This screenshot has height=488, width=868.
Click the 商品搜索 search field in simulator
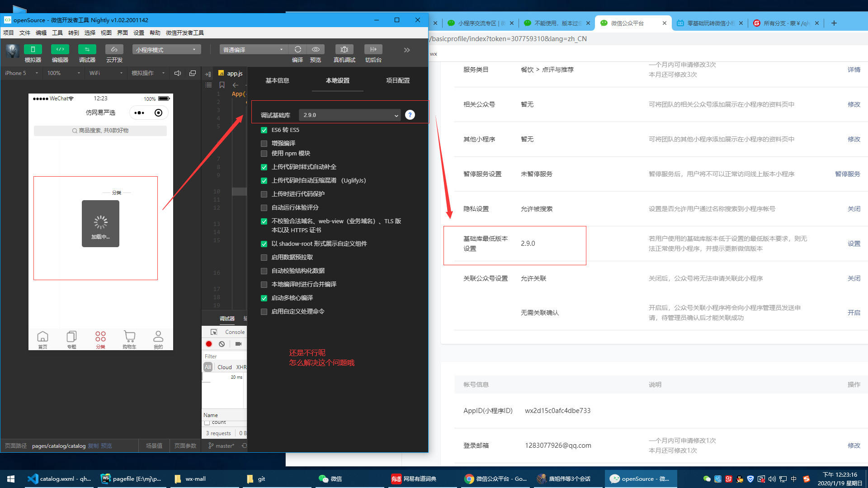[x=100, y=131]
